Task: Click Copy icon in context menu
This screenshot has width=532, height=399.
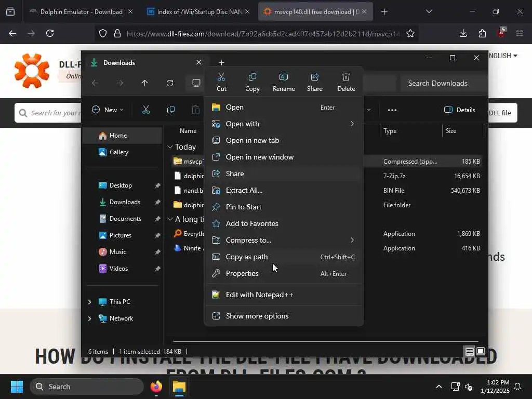Action: 252,82
